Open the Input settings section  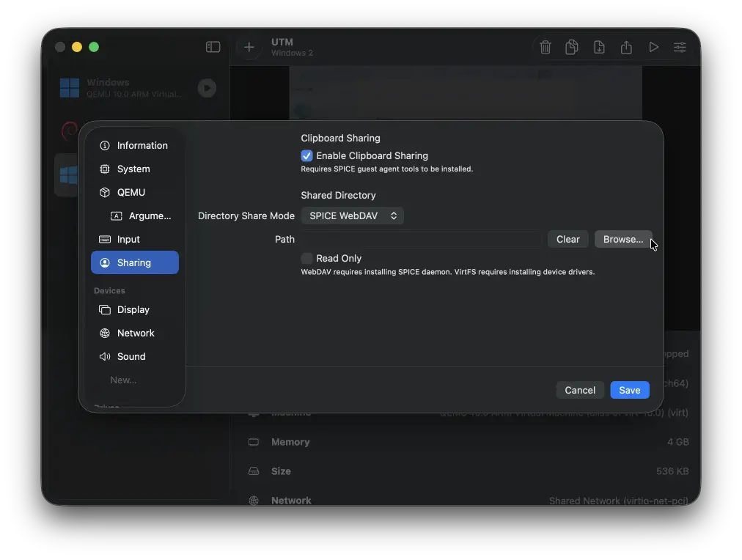click(x=135, y=240)
